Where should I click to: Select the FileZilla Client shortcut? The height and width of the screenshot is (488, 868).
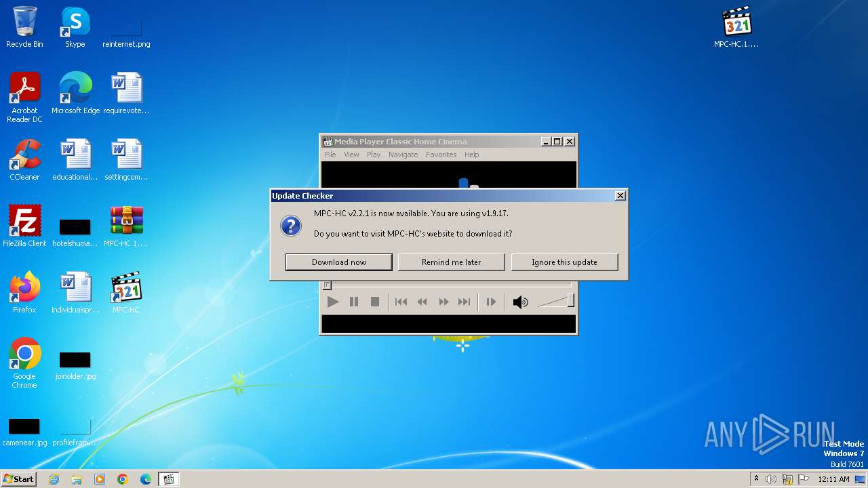click(24, 226)
